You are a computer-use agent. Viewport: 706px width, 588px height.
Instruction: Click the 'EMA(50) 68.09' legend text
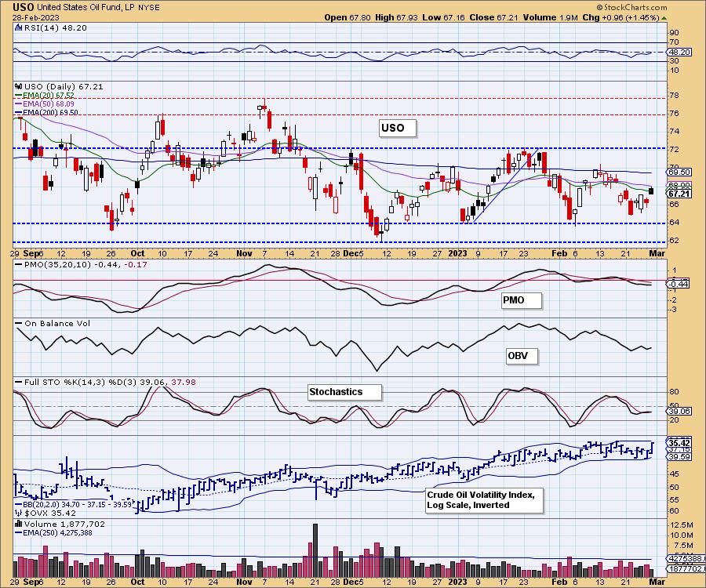[48, 104]
